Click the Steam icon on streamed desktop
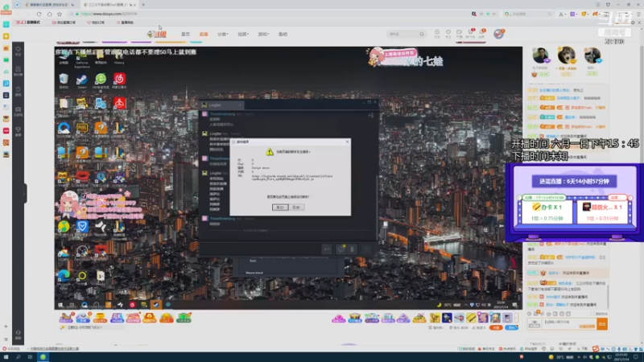This screenshot has height=362, width=644. point(82,80)
